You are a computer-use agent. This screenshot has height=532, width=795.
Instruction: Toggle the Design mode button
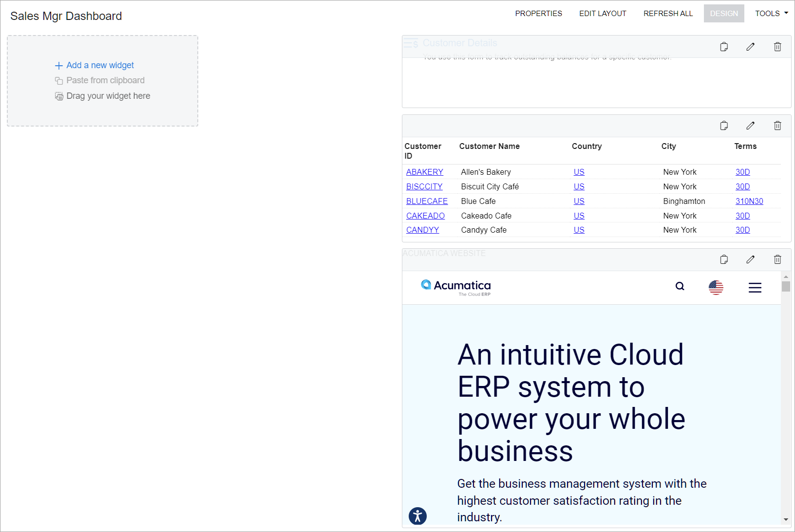(x=723, y=14)
